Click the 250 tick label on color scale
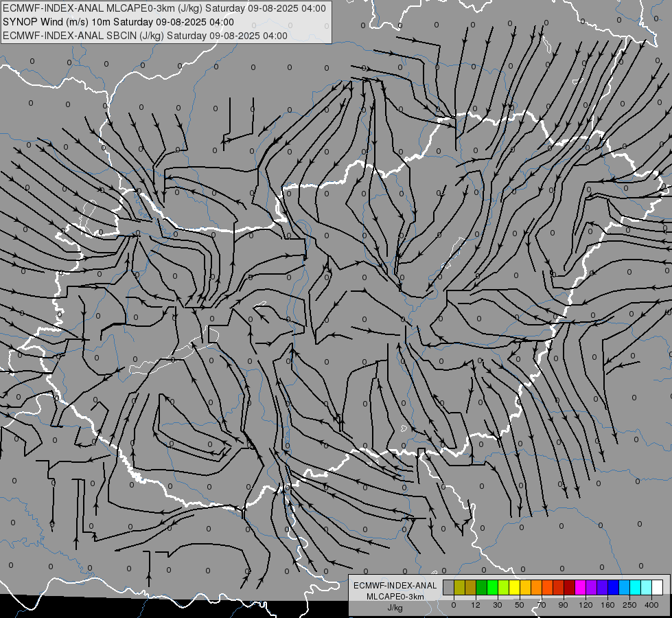672x618 pixels. (x=629, y=605)
